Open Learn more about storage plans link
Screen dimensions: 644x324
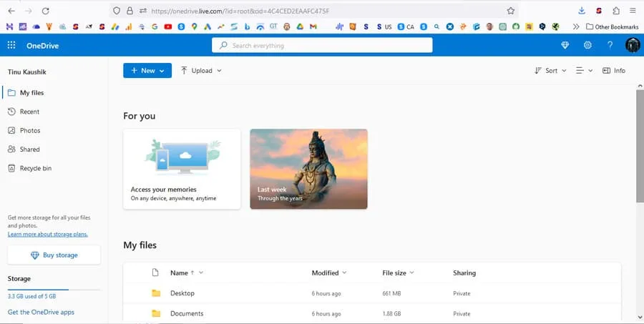(48, 234)
